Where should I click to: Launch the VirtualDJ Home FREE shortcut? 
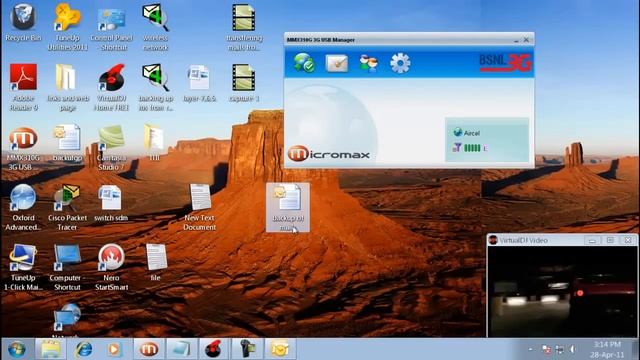[111, 87]
